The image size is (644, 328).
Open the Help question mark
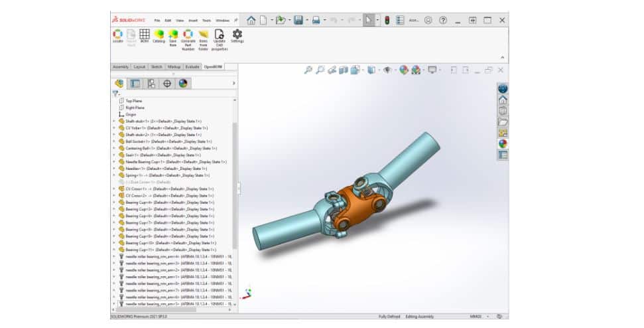[443, 20]
